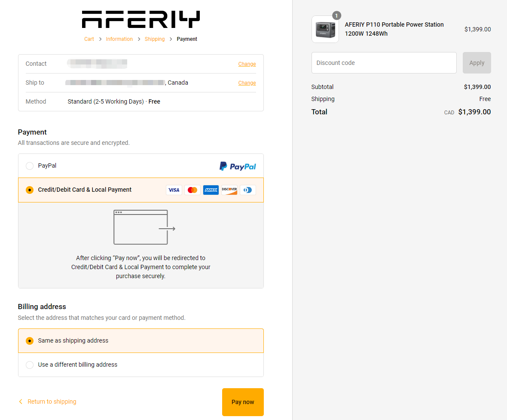Change the Ship to address
Screen dimensions: 507x420
point(247,83)
